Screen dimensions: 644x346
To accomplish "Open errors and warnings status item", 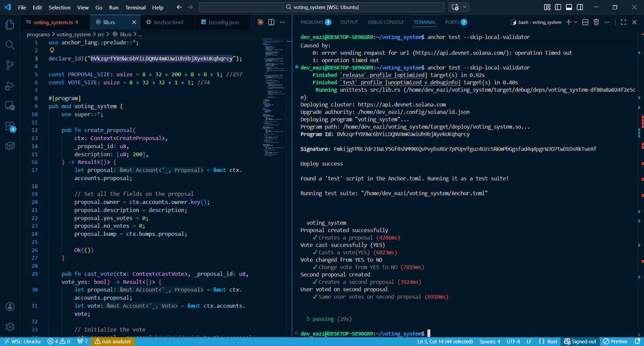I will point(60,342).
